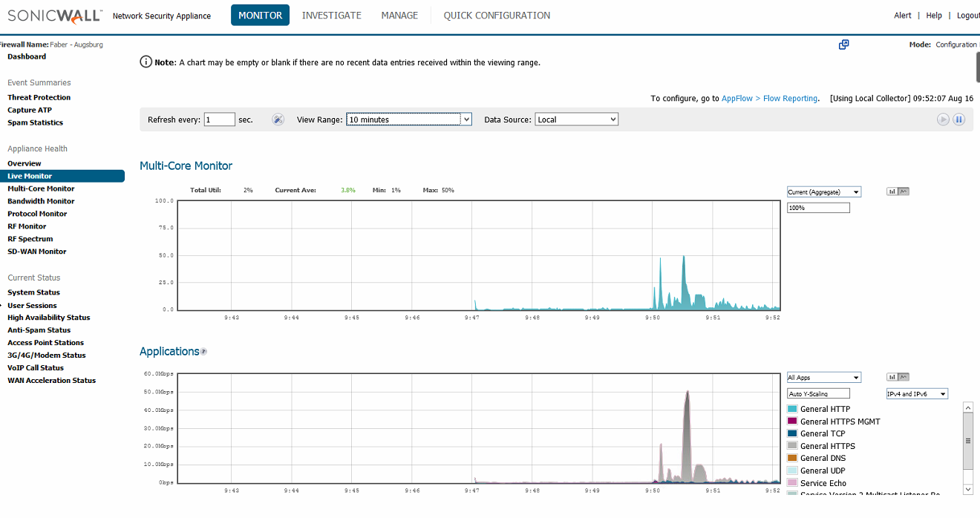Click the General HTTPS gray color swatch
This screenshot has height=518, width=980.
pyautogui.click(x=792, y=446)
